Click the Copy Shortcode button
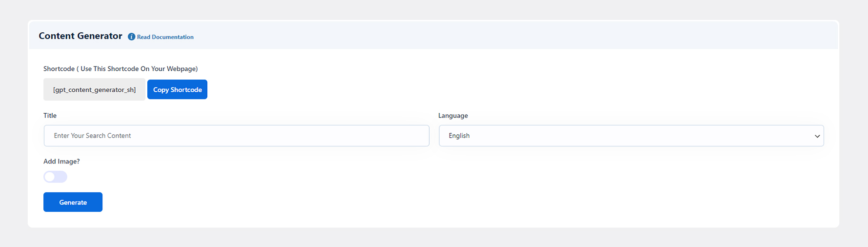 [177, 89]
